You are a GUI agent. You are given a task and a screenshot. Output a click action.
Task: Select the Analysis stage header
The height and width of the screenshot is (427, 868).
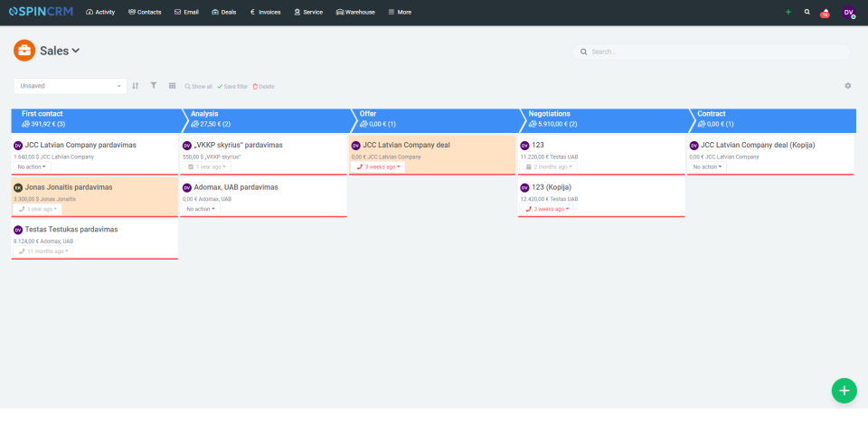pyautogui.click(x=267, y=120)
